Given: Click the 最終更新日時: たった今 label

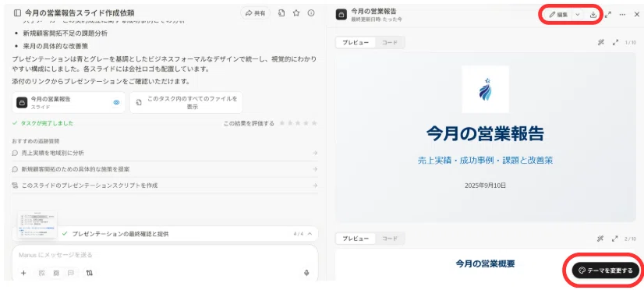Looking at the screenshot, I should click(x=377, y=19).
